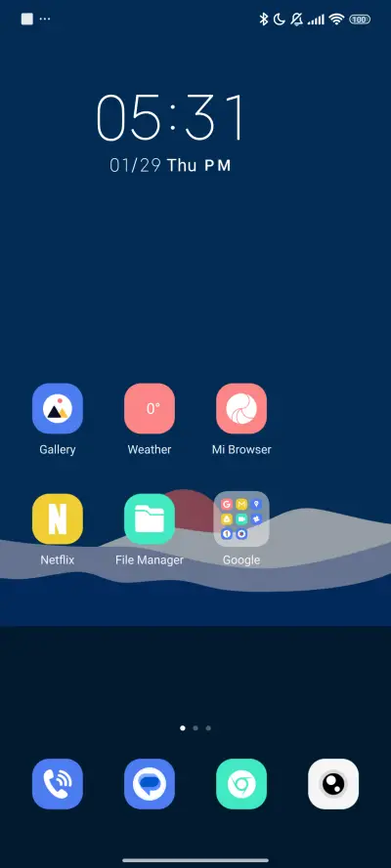Image resolution: width=391 pixels, height=868 pixels.
Task: Tap the battery 100 indicator
Action: 360,20
